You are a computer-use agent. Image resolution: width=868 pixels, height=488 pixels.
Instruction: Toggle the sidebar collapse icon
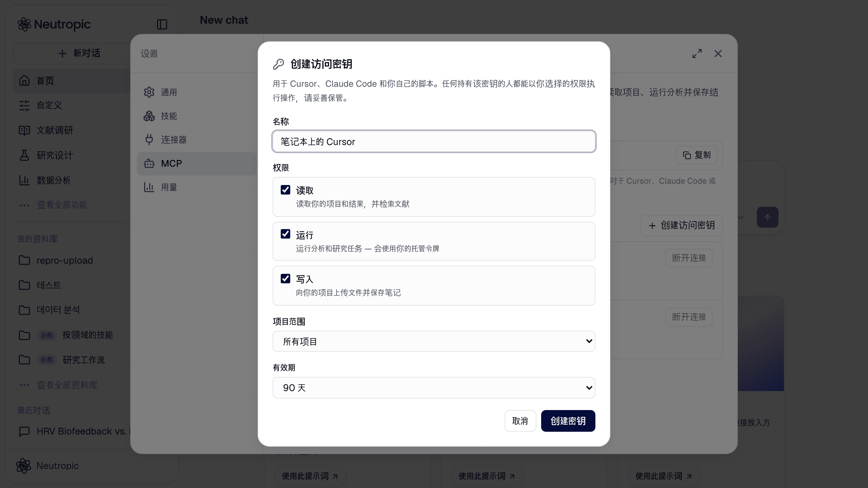(x=162, y=24)
